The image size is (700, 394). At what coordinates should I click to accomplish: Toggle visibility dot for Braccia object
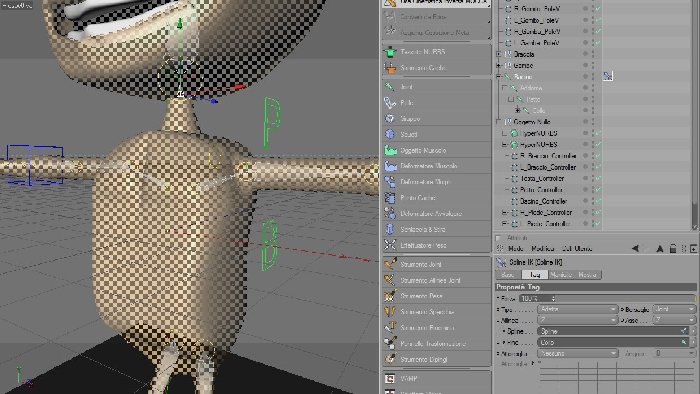click(x=585, y=54)
